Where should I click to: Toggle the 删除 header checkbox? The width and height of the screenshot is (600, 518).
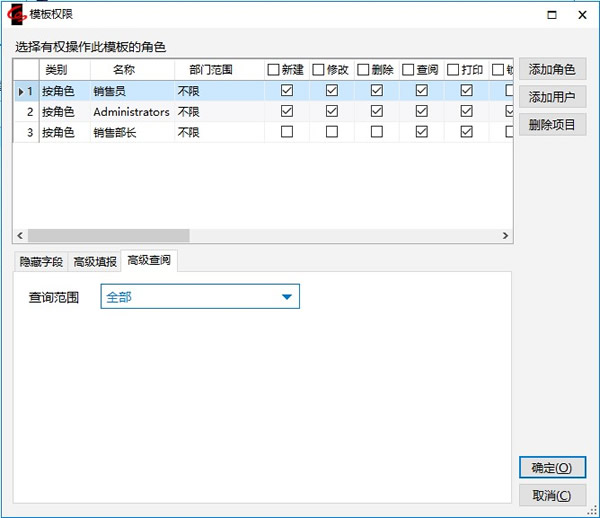[363, 70]
